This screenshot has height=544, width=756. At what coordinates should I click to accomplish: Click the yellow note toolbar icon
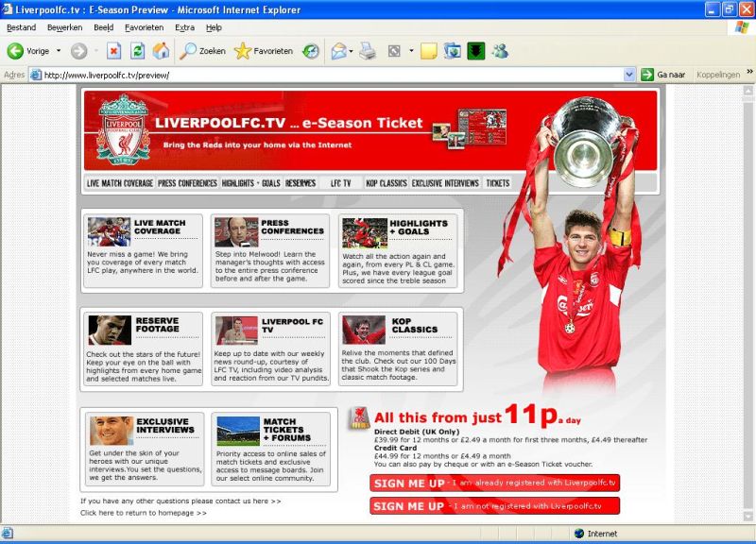pos(429,51)
